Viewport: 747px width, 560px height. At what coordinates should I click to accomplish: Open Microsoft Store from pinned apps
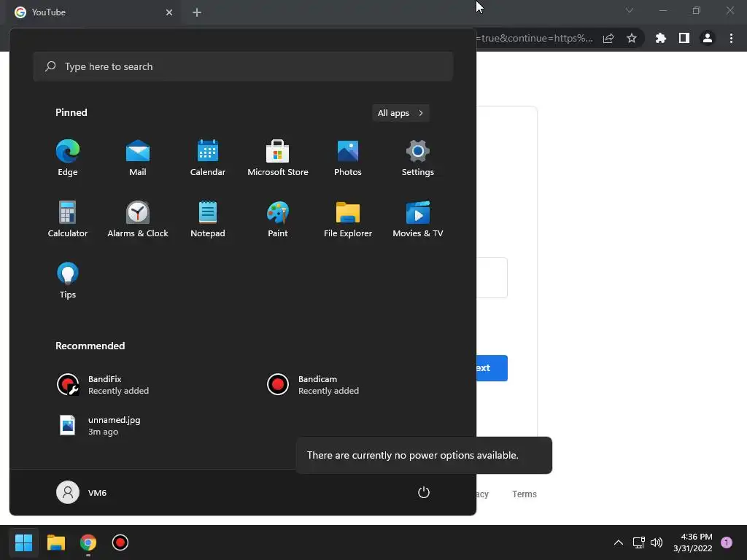point(278,158)
